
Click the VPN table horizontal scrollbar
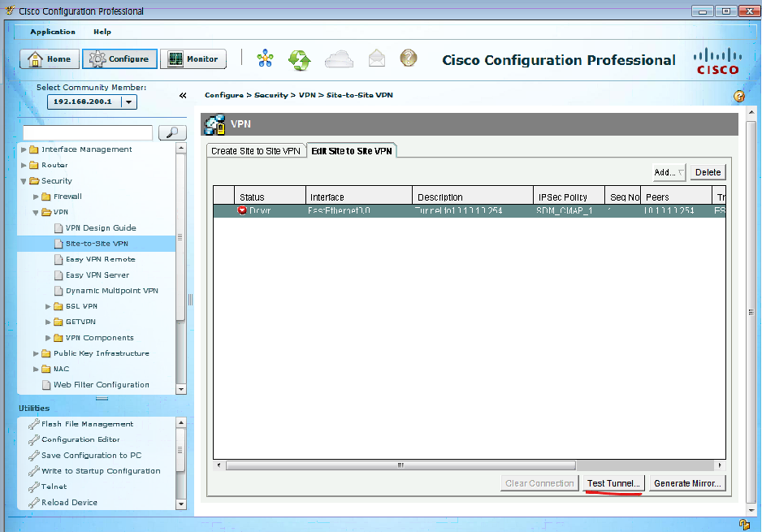coord(400,465)
